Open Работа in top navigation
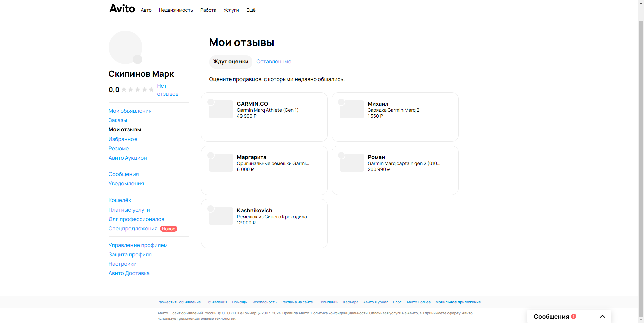644x323 pixels. (208, 10)
